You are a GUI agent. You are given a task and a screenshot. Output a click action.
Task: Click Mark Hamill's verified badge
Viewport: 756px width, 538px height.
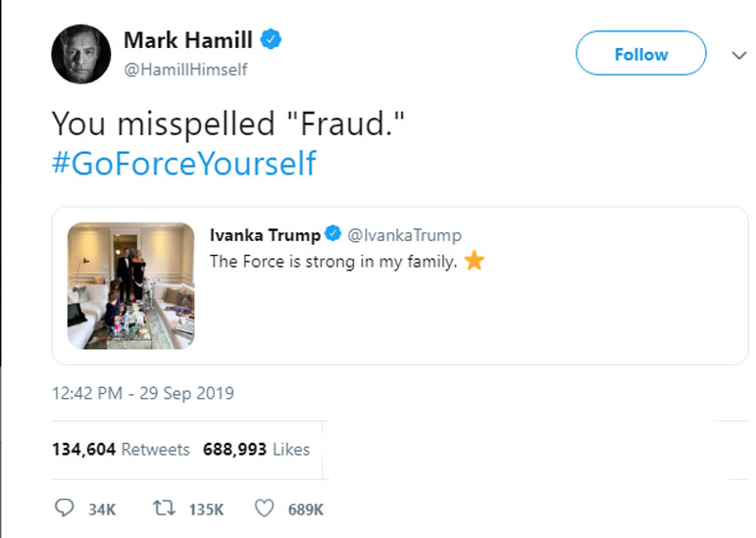tap(272, 40)
